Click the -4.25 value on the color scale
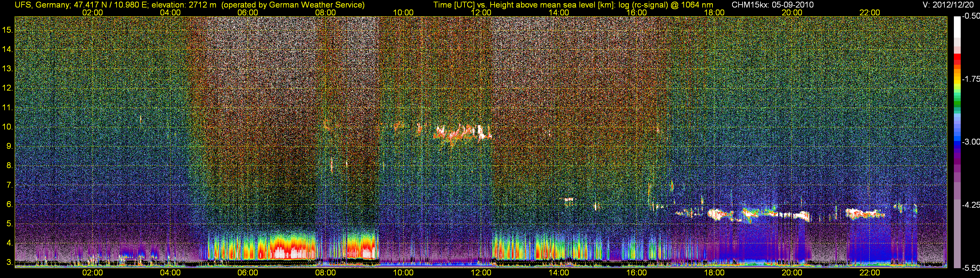Viewport: 980px width, 278px height. pyautogui.click(x=971, y=205)
